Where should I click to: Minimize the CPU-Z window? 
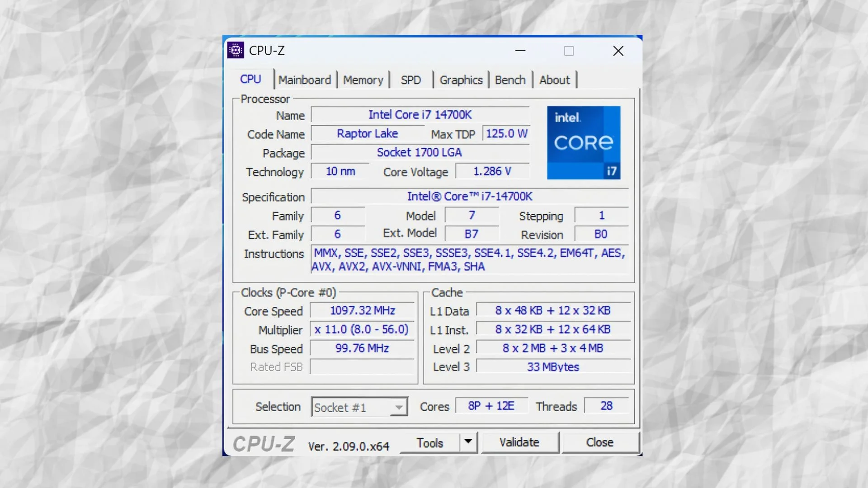point(520,51)
